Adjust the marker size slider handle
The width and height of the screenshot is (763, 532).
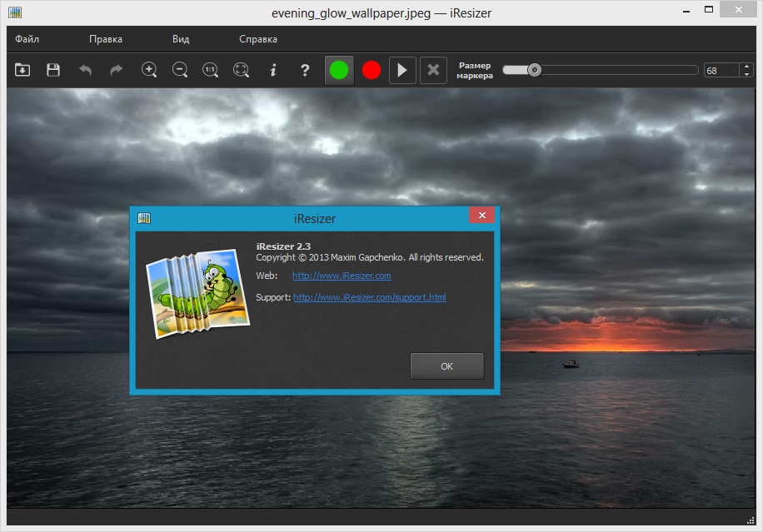point(534,70)
